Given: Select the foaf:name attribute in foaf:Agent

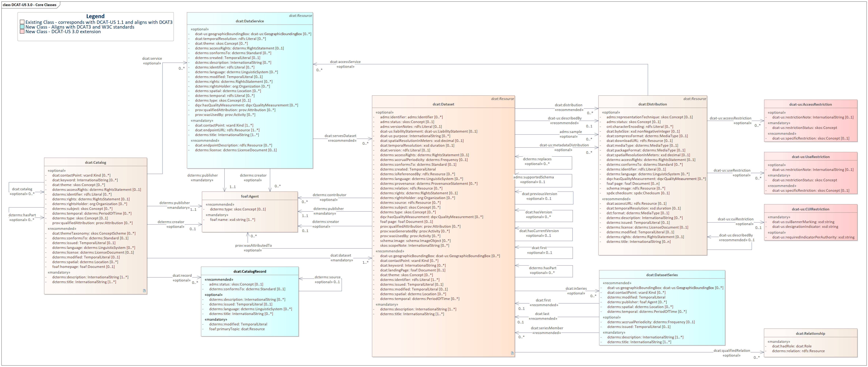Looking at the screenshot, I should tap(232, 220).
